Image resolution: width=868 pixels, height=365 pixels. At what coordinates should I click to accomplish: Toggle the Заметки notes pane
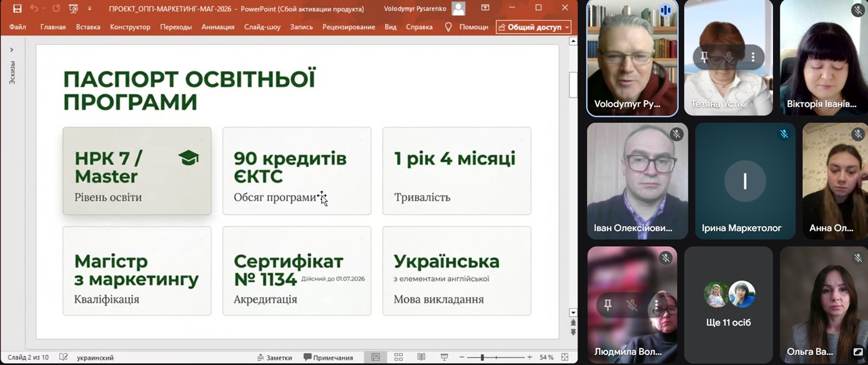pyautogui.click(x=275, y=357)
